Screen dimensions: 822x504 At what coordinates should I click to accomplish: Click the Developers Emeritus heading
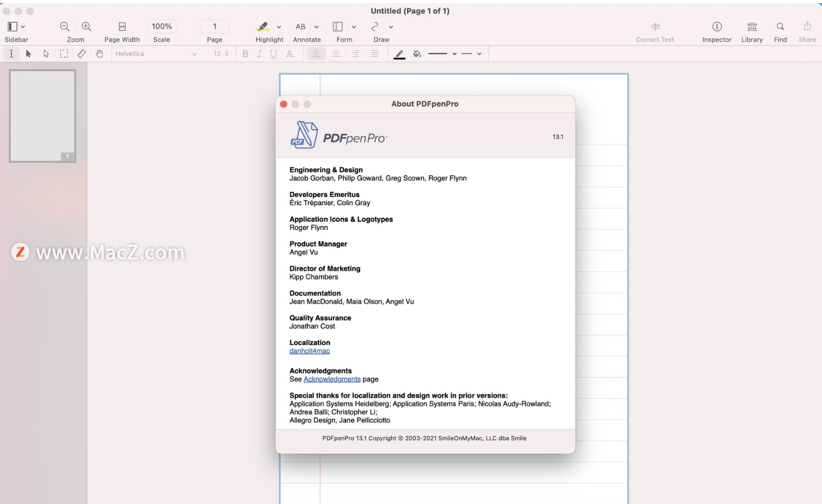click(x=324, y=194)
